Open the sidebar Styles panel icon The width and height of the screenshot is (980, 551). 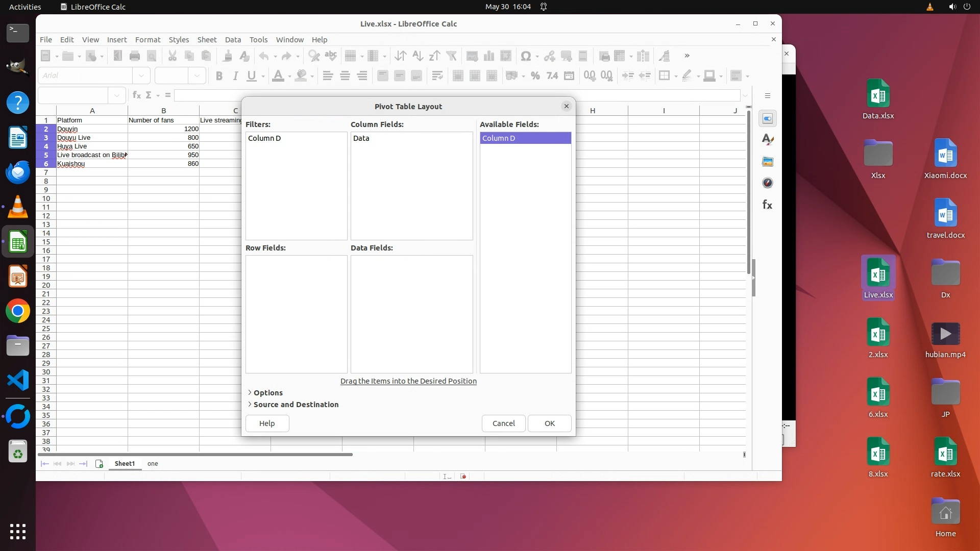(x=767, y=140)
